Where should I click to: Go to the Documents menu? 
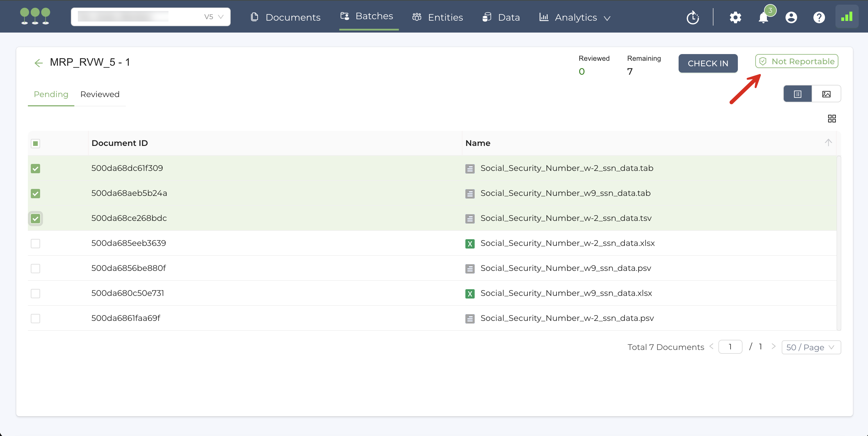click(286, 17)
